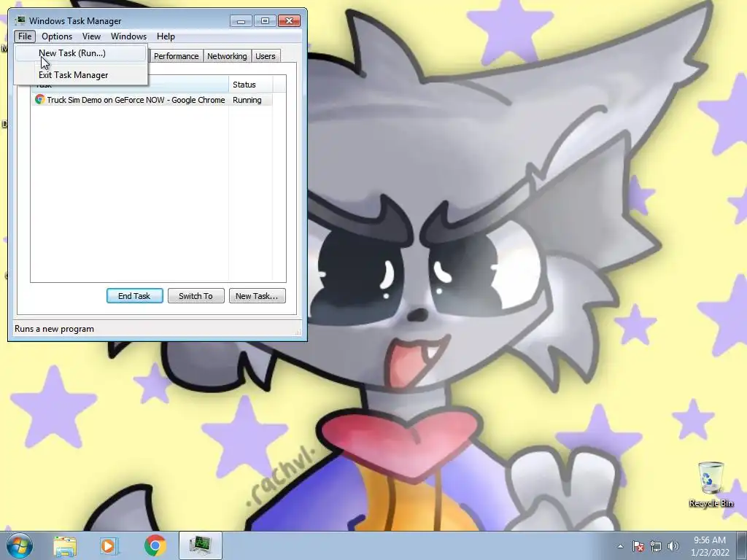Sort by the Status column header

tap(251, 85)
